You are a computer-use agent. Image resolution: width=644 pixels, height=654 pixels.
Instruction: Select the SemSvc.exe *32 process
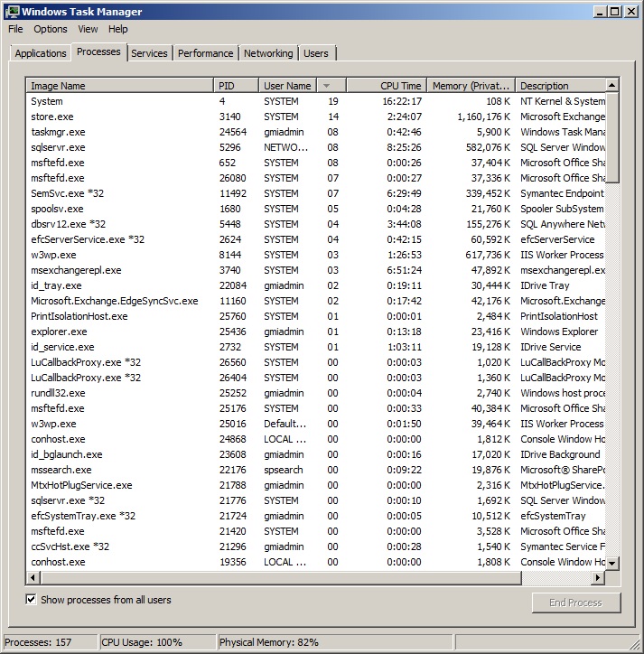pos(316,193)
